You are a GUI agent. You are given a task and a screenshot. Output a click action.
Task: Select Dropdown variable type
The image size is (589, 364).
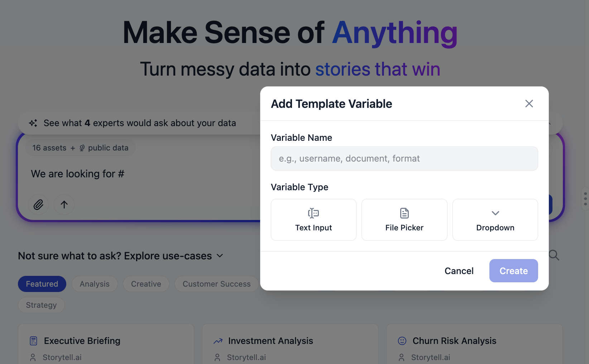495,220
